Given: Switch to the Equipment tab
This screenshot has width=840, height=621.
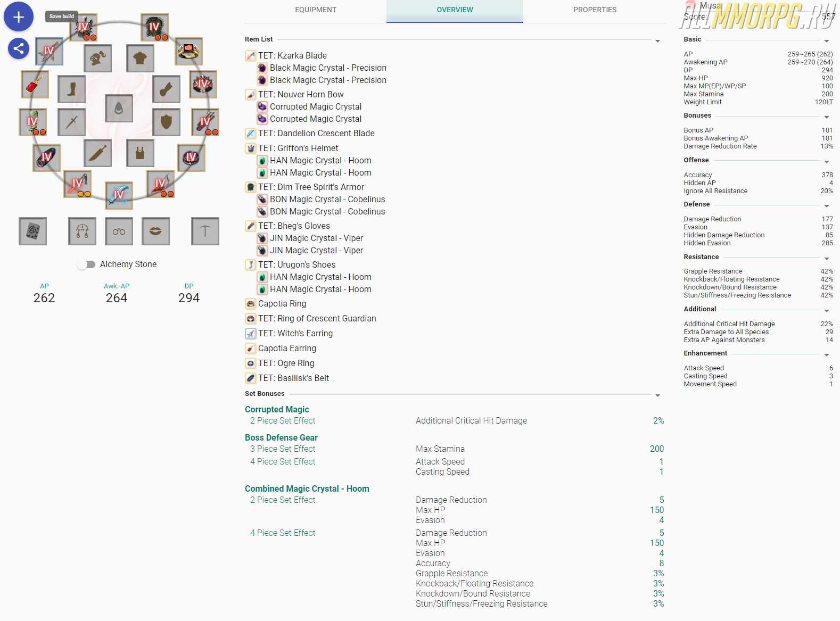Looking at the screenshot, I should 316,10.
